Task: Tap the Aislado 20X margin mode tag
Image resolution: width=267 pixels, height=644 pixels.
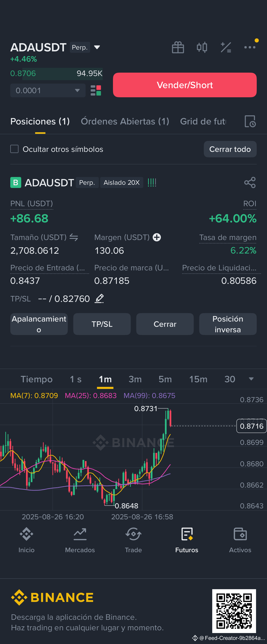Action: pos(122,182)
